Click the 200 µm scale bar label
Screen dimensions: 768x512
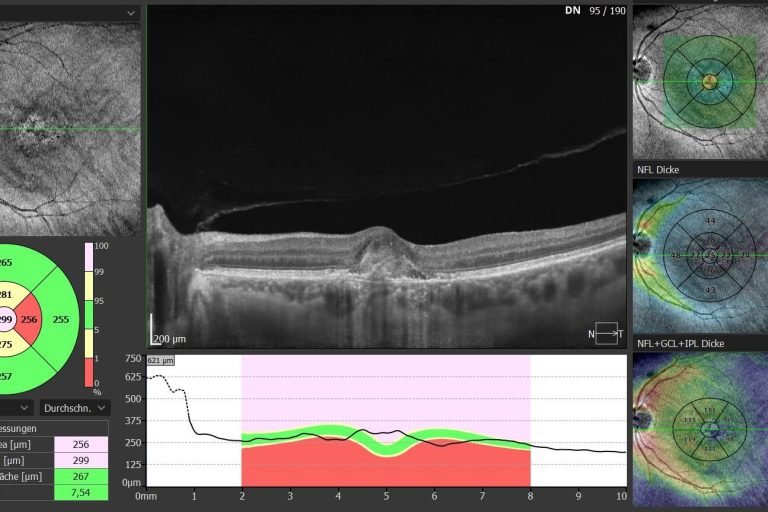click(169, 339)
